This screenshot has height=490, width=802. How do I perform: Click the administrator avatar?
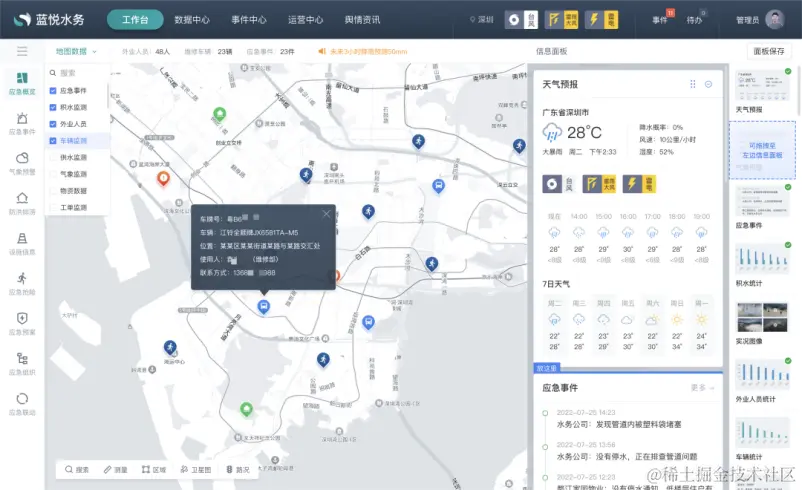point(774,19)
